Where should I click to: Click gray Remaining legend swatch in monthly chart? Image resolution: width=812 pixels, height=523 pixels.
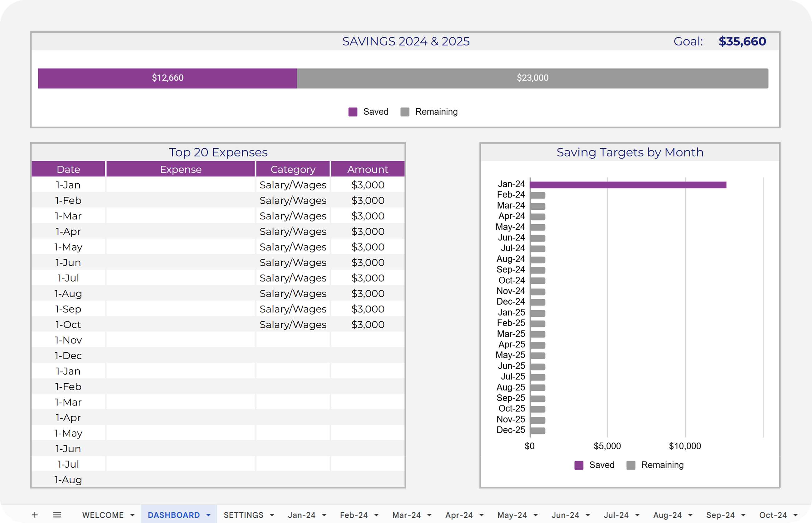point(631,465)
